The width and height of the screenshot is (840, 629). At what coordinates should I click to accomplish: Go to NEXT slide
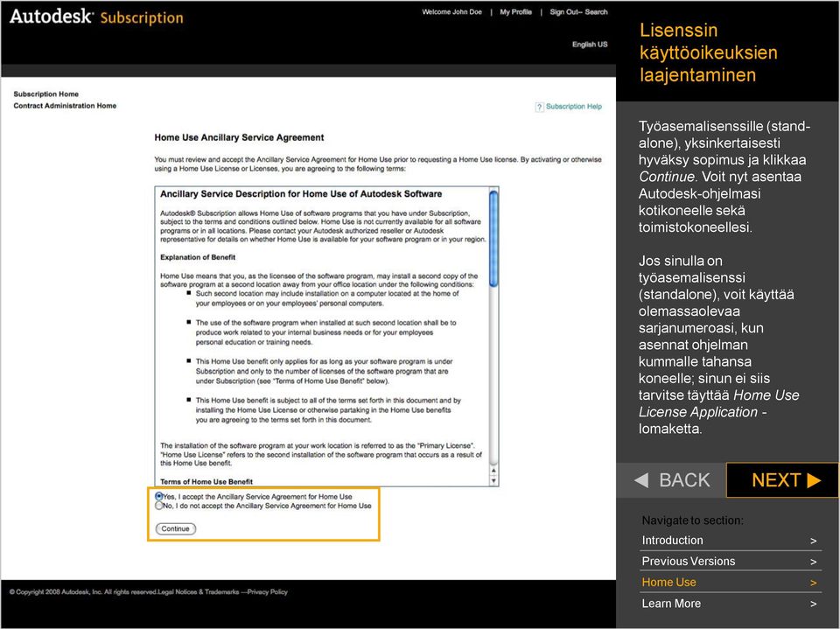(782, 480)
